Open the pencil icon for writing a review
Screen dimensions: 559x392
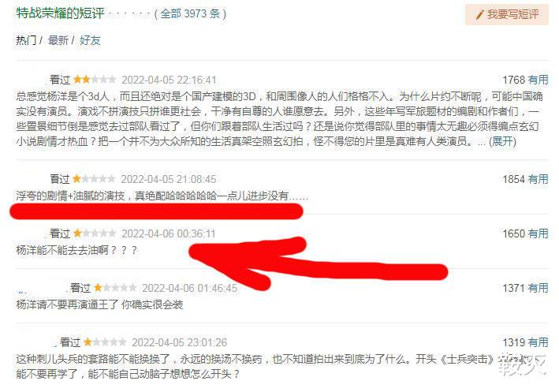point(479,15)
